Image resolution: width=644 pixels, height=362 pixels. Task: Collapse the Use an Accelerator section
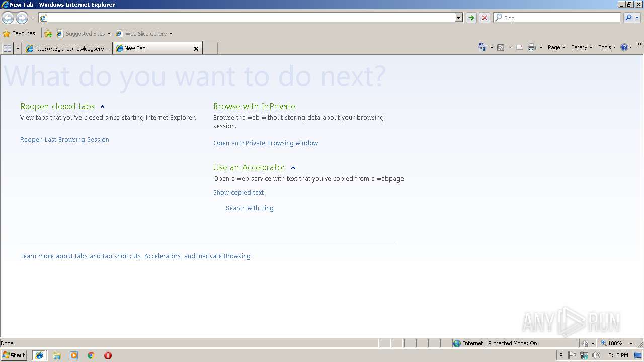coord(293,168)
